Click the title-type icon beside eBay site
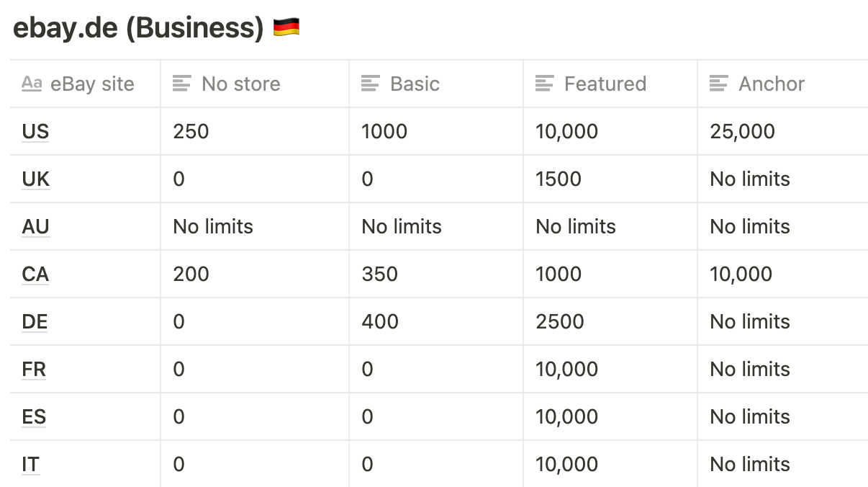Image resolution: width=868 pixels, height=487 pixels. [32, 84]
